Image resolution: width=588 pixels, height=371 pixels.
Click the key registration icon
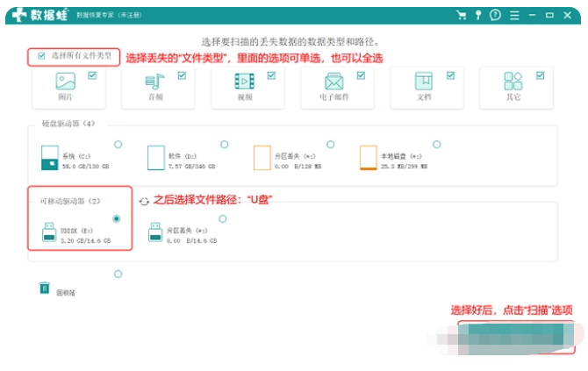(x=478, y=15)
